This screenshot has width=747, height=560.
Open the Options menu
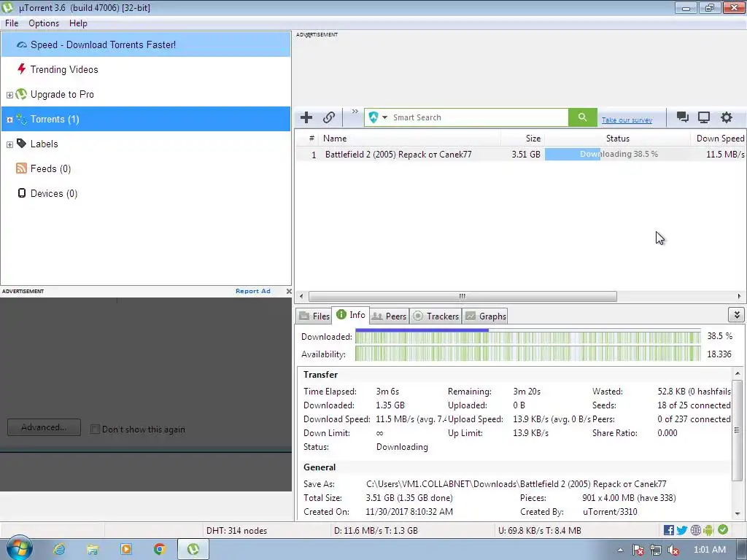(44, 23)
